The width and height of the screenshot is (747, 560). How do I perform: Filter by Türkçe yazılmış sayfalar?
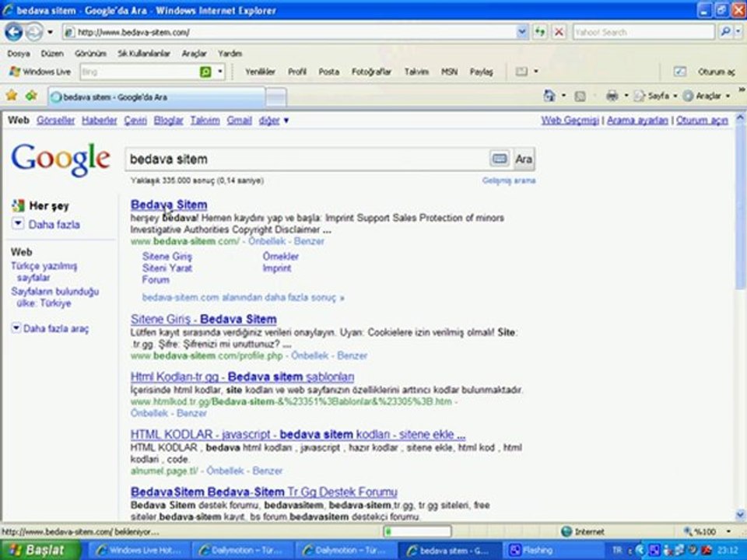click(x=44, y=272)
